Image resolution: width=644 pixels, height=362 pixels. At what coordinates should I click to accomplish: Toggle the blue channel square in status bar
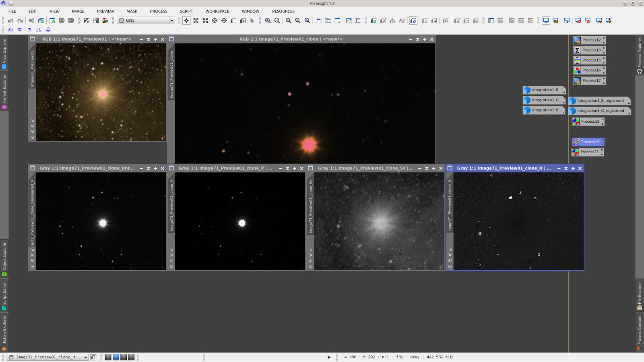116,357
